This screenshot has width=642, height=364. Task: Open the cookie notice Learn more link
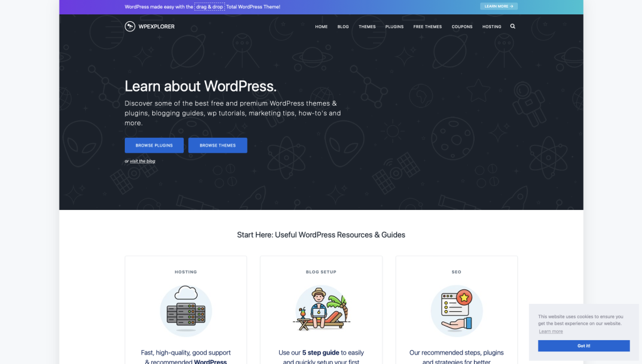click(550, 331)
